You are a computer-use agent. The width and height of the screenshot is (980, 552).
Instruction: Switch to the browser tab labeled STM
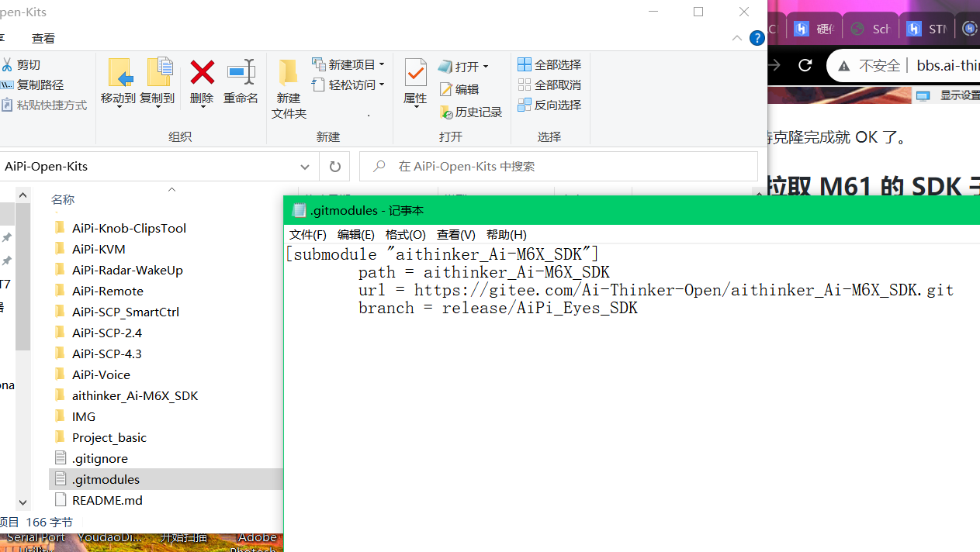pyautogui.click(x=927, y=29)
